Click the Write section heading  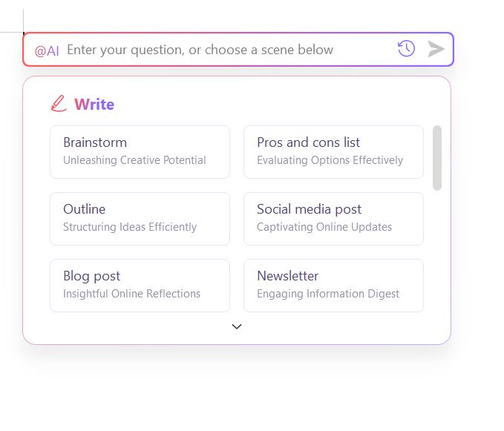click(94, 105)
